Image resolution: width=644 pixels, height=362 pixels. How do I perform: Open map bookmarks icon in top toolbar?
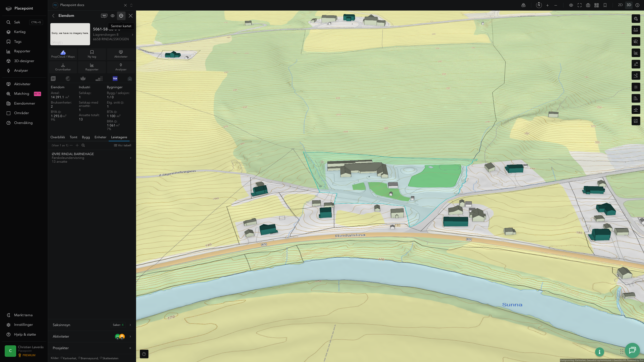pyautogui.click(x=605, y=5)
